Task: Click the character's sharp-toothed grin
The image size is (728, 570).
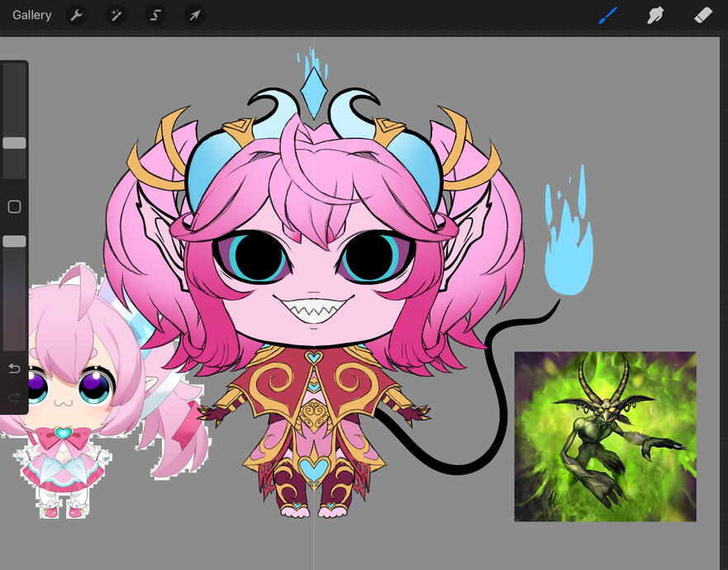Action: (x=314, y=311)
